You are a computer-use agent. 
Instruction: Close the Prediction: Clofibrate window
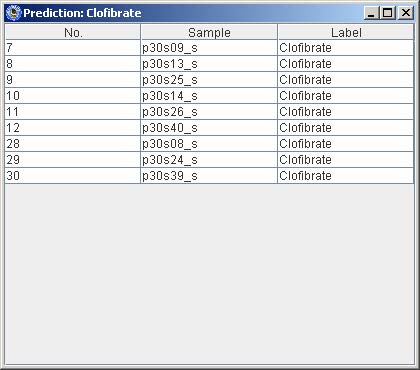(406, 13)
